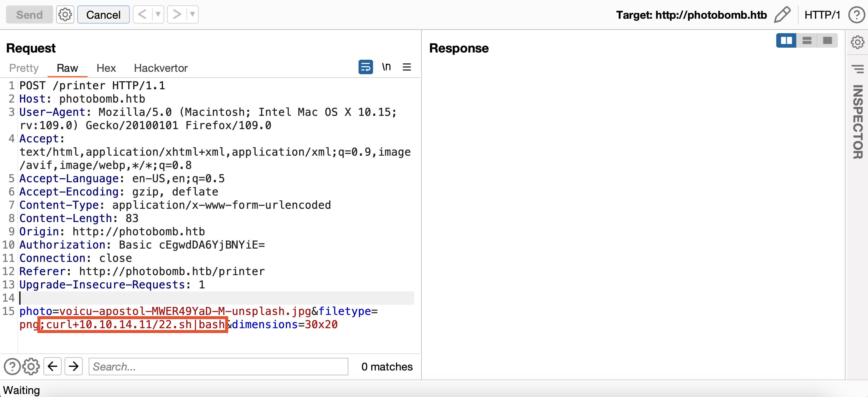Click the Authorization header value
The image size is (868, 397).
192,245
